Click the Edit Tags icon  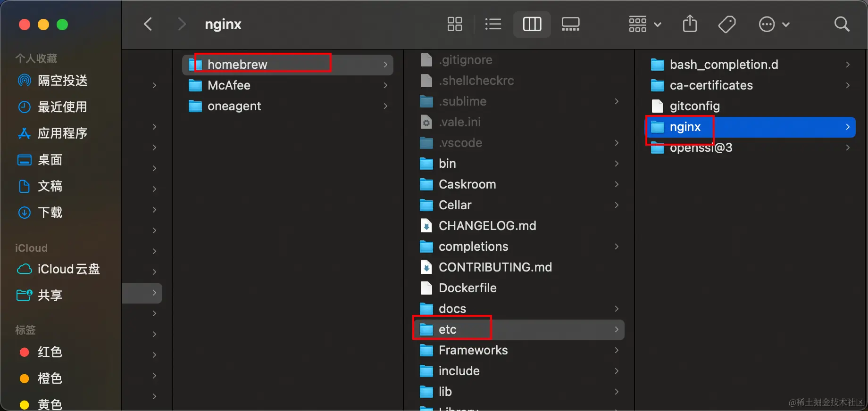[x=726, y=24]
